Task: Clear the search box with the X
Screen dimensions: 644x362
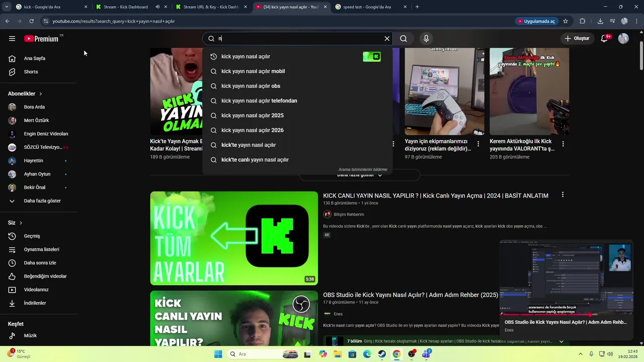Action: (x=387, y=39)
